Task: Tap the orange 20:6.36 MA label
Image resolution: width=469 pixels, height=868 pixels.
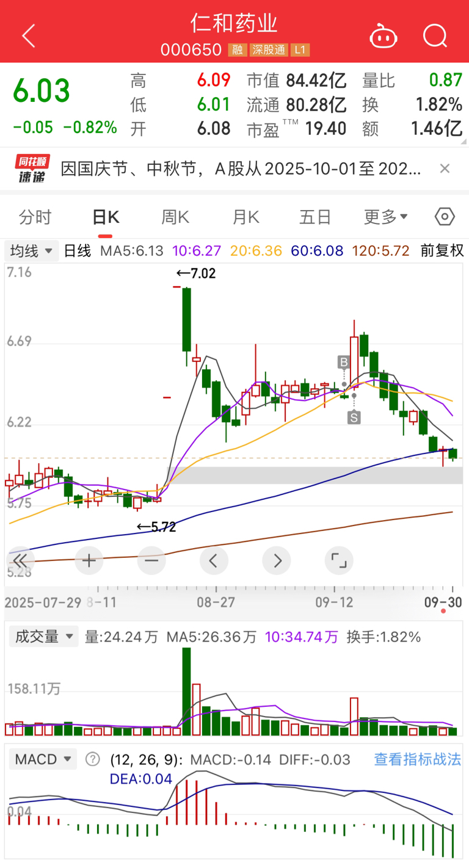Action: point(257,250)
